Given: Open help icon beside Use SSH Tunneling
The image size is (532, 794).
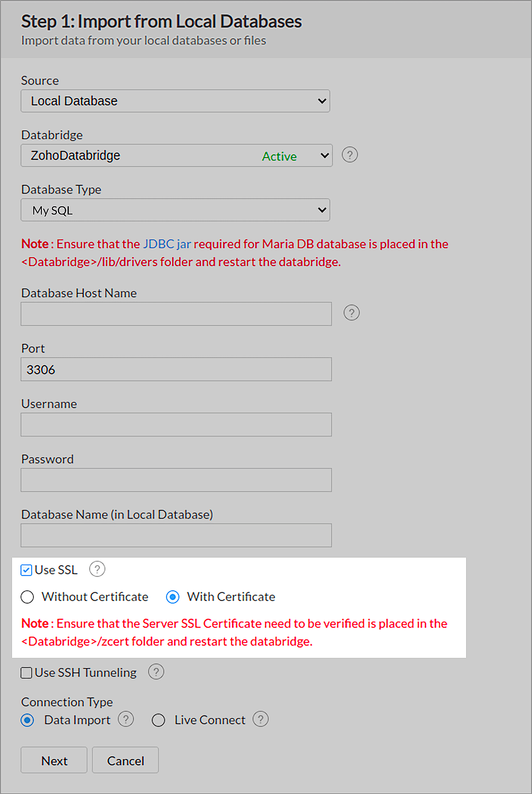Looking at the screenshot, I should [156, 672].
